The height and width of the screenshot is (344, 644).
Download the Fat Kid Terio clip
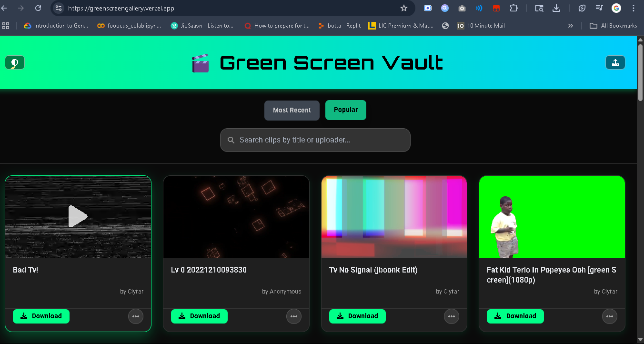[515, 316]
